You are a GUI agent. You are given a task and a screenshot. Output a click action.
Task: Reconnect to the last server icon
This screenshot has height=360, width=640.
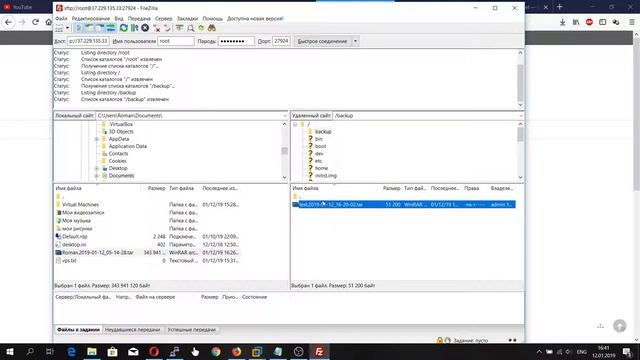167,28
